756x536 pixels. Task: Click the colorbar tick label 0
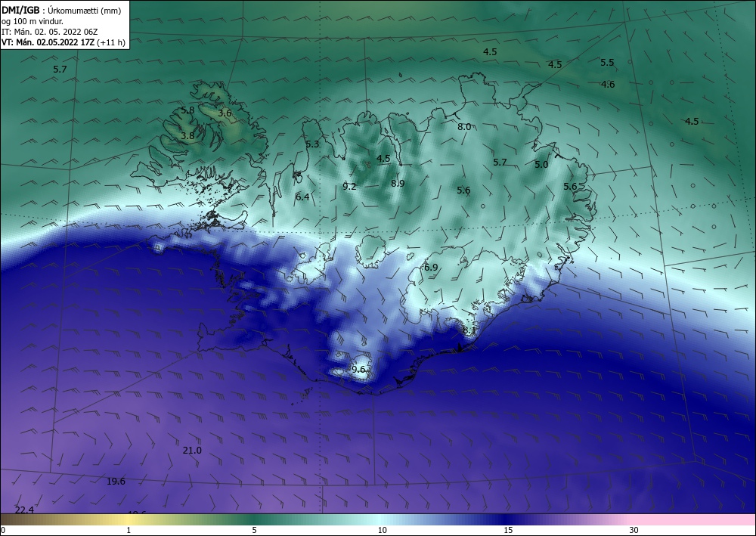click(3, 530)
